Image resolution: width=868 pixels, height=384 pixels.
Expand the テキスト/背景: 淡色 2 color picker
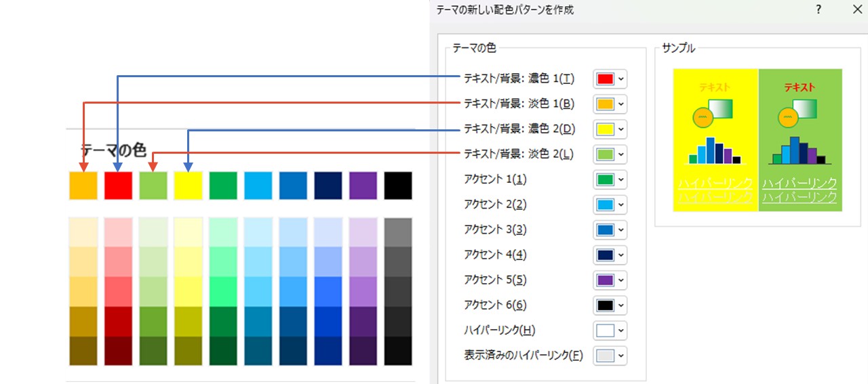point(610,154)
